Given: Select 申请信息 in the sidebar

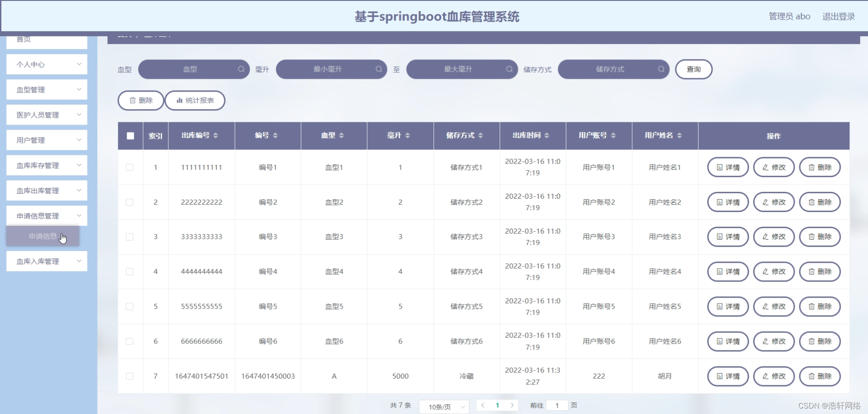Looking at the screenshot, I should 43,236.
